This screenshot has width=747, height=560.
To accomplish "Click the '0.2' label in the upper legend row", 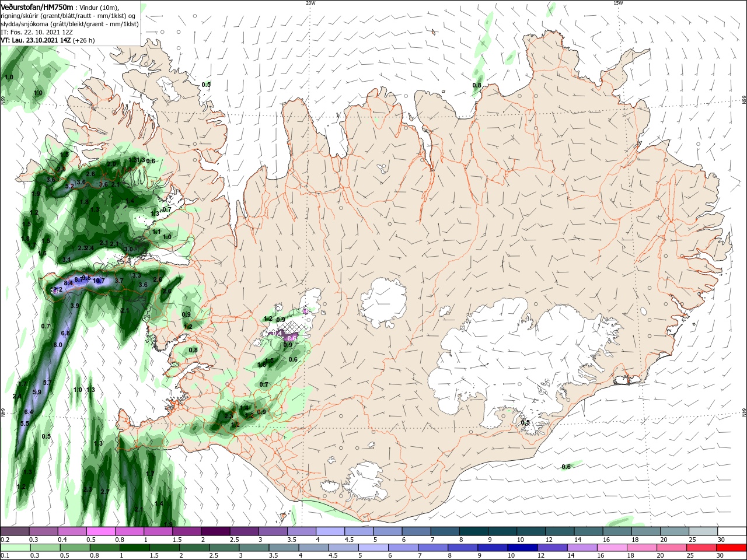I will coord(5,540).
